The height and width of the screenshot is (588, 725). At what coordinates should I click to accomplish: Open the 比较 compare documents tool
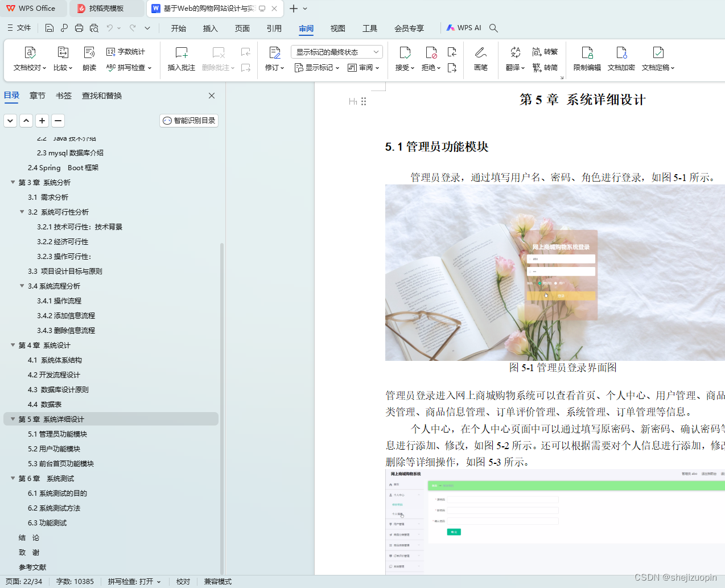63,59
